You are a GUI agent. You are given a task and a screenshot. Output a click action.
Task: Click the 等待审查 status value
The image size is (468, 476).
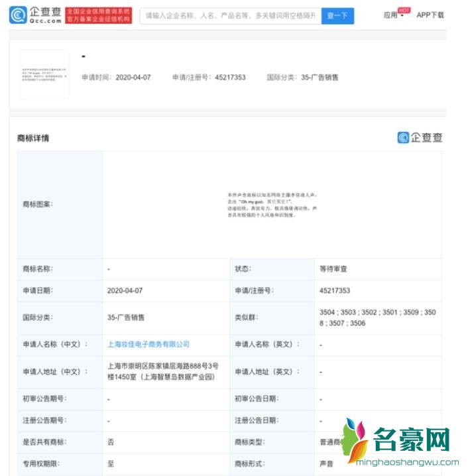click(333, 269)
